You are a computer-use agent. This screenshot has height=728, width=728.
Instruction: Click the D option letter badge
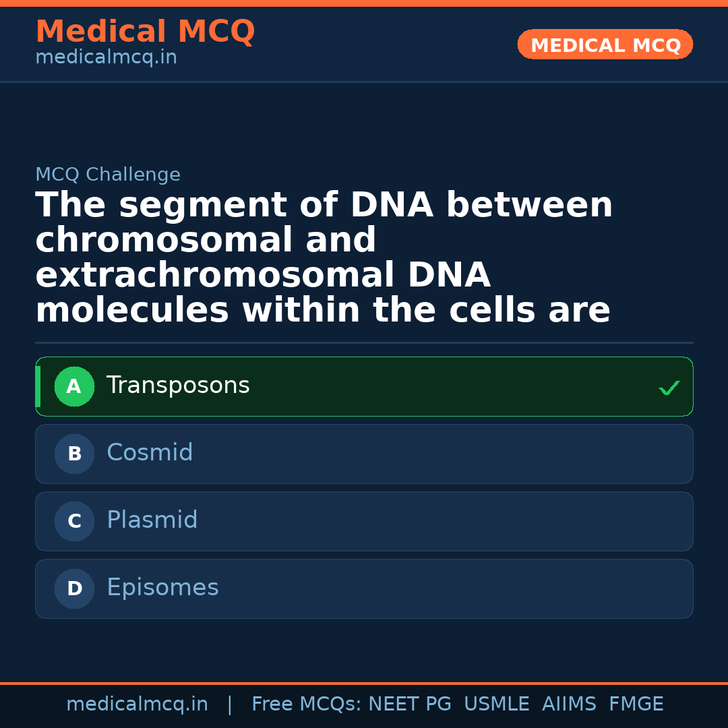tap(74, 589)
